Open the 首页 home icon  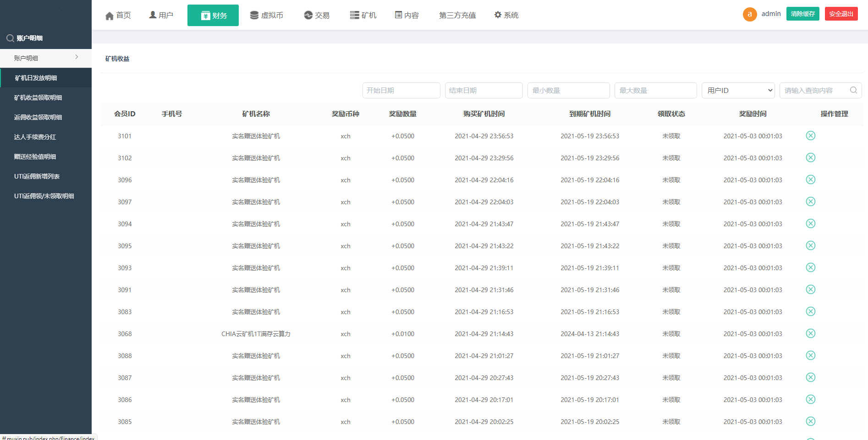[110, 15]
